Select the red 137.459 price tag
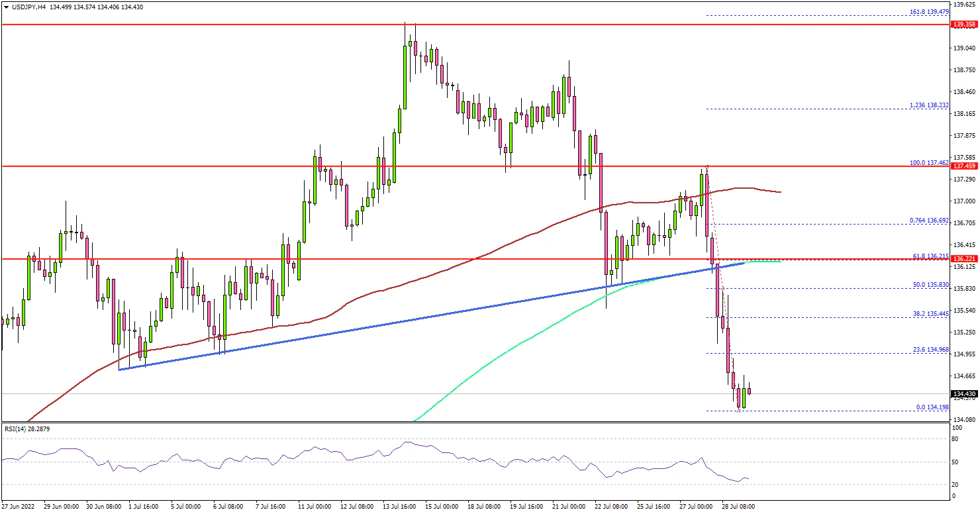 [x=964, y=167]
